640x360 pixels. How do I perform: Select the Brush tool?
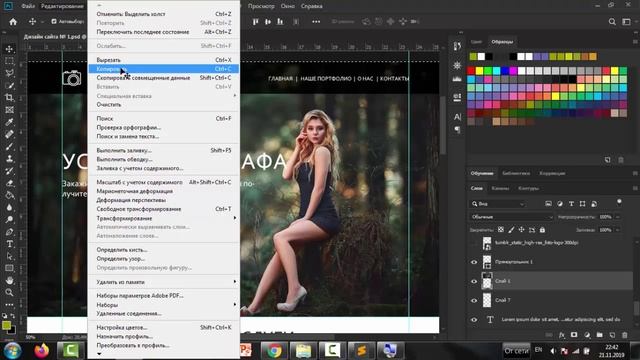[x=9, y=147]
